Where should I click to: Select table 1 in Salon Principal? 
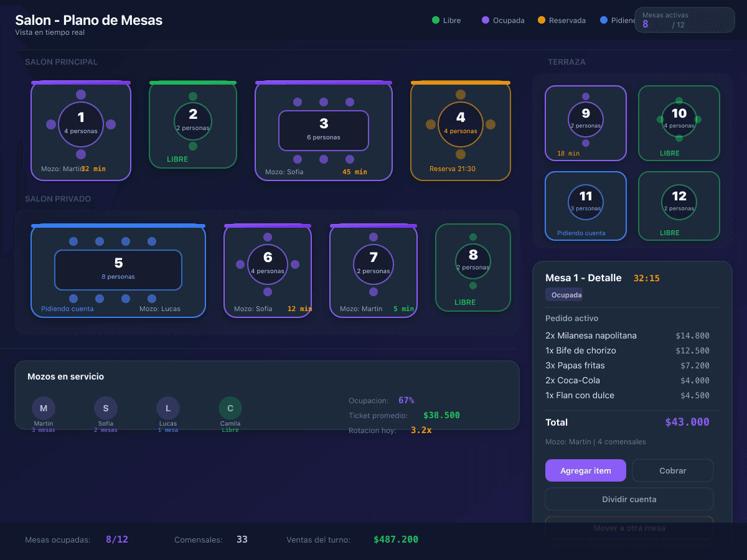tap(81, 124)
